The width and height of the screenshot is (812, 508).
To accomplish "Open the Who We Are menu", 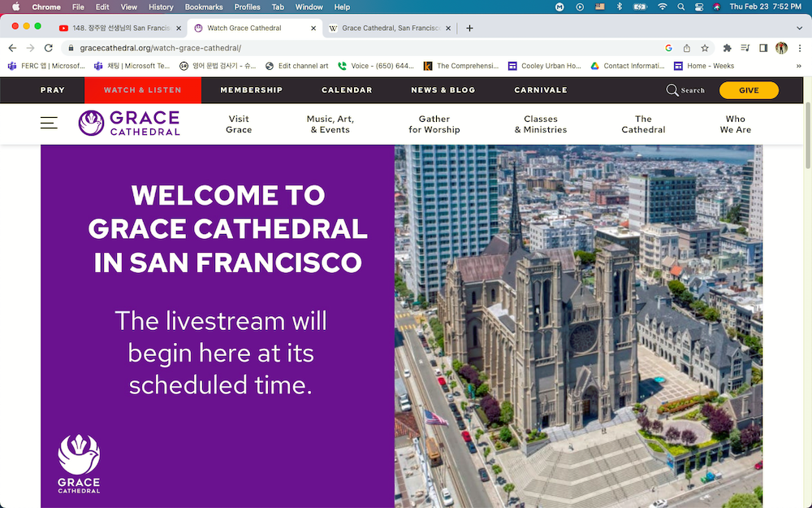I will coord(736,124).
